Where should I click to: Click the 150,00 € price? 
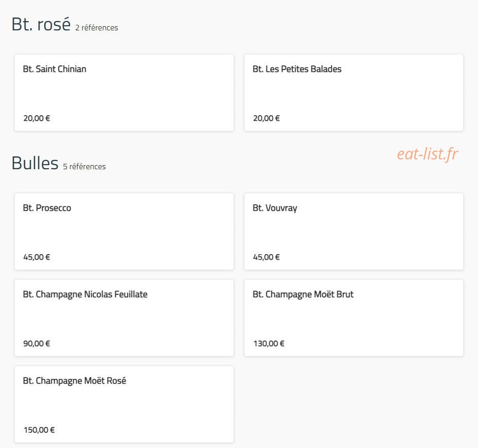pos(39,430)
